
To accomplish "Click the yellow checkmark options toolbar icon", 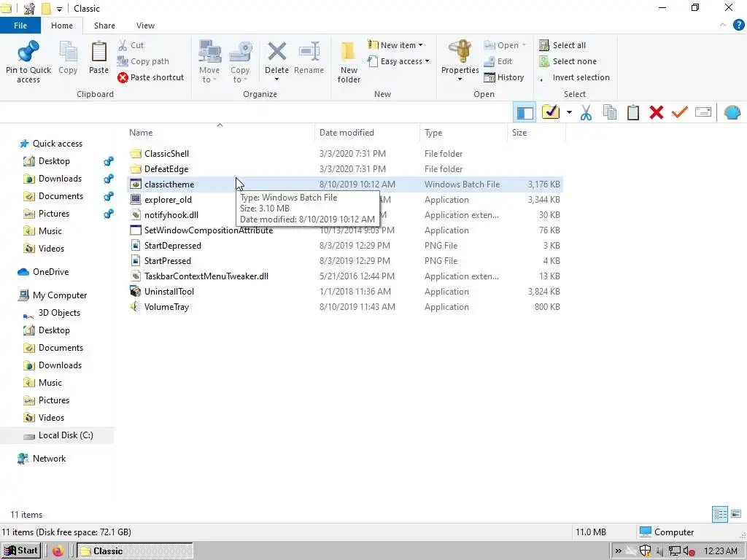I will pos(550,112).
